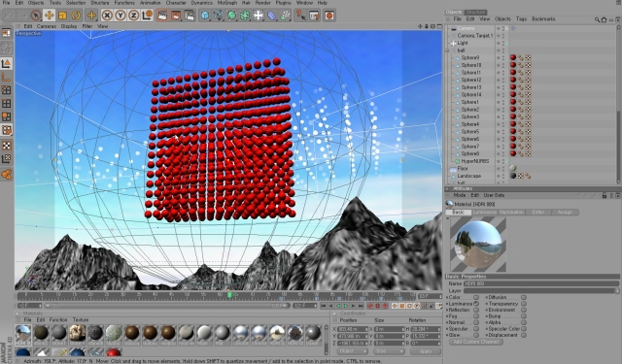Collapse the ball group in Objects tree
The width and height of the screenshot is (622, 364).
(448, 50)
